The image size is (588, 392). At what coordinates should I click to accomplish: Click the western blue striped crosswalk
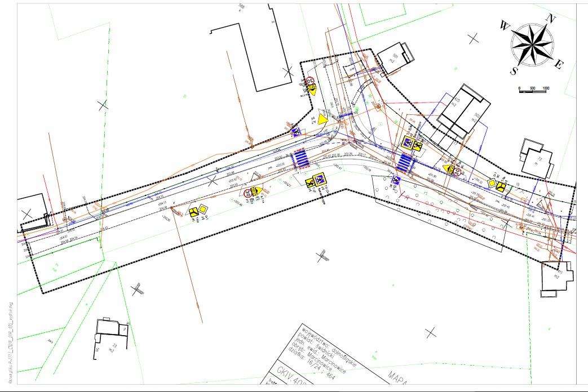301,158
